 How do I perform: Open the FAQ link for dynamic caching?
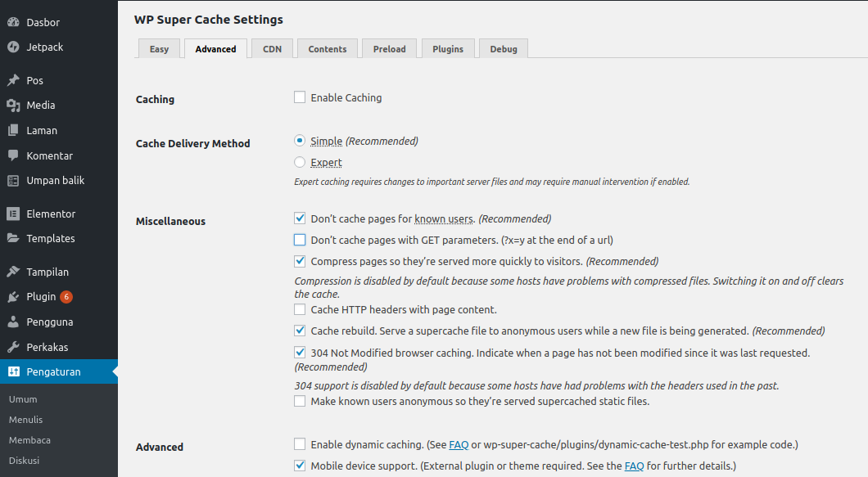459,445
